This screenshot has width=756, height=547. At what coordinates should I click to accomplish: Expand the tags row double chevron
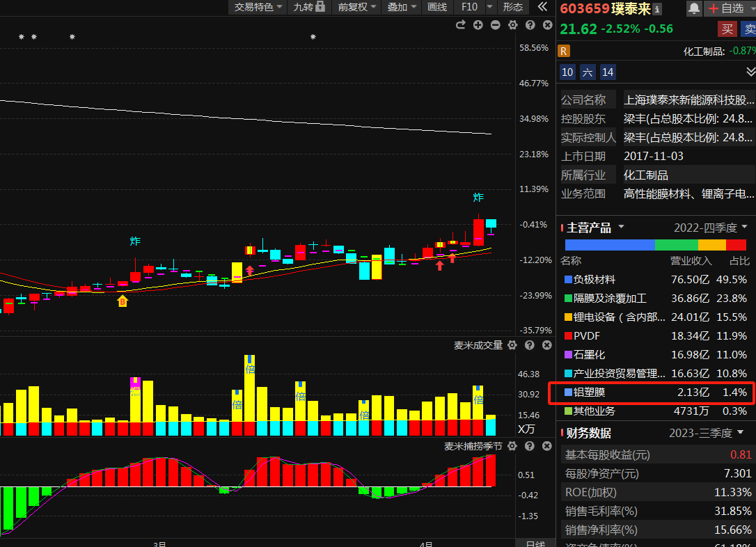click(750, 72)
